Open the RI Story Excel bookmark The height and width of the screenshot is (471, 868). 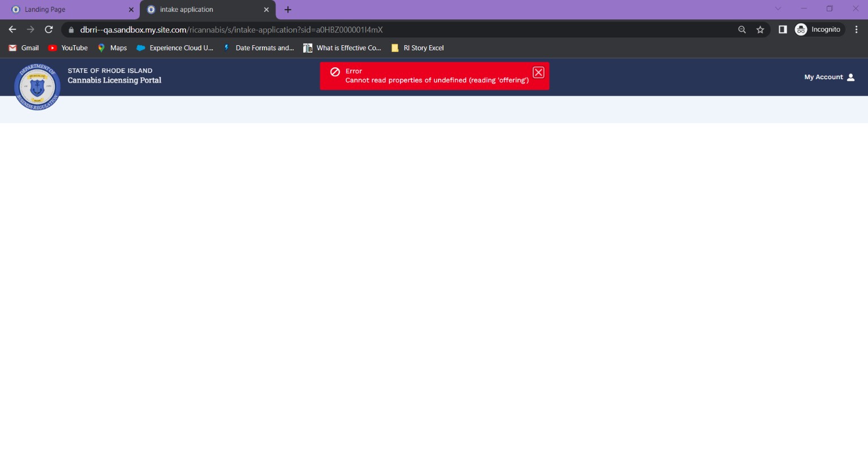(x=417, y=48)
